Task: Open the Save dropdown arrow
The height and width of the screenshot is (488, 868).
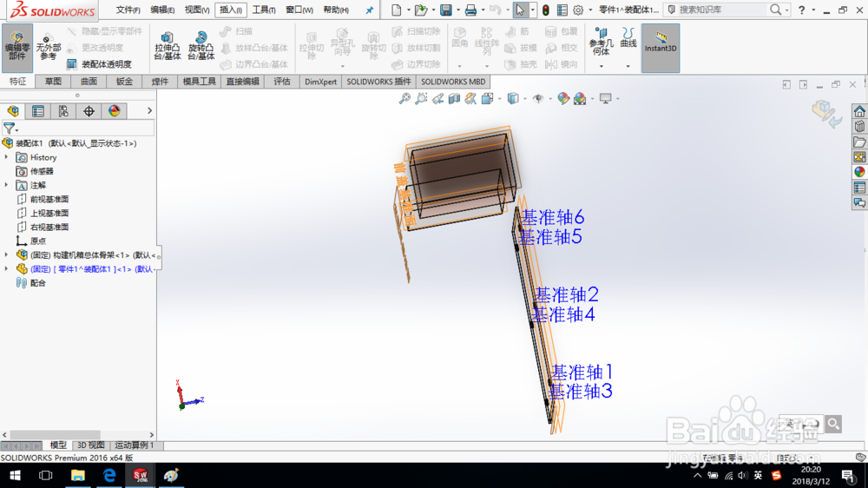Action: click(x=457, y=10)
